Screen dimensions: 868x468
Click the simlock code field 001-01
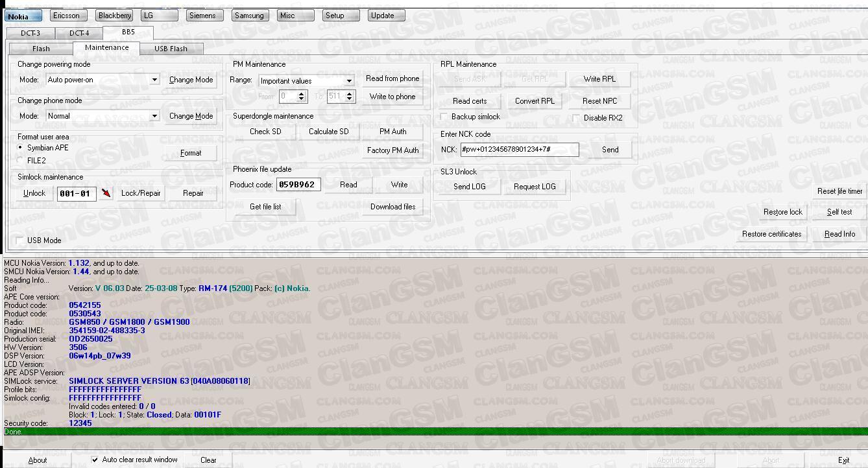77,193
